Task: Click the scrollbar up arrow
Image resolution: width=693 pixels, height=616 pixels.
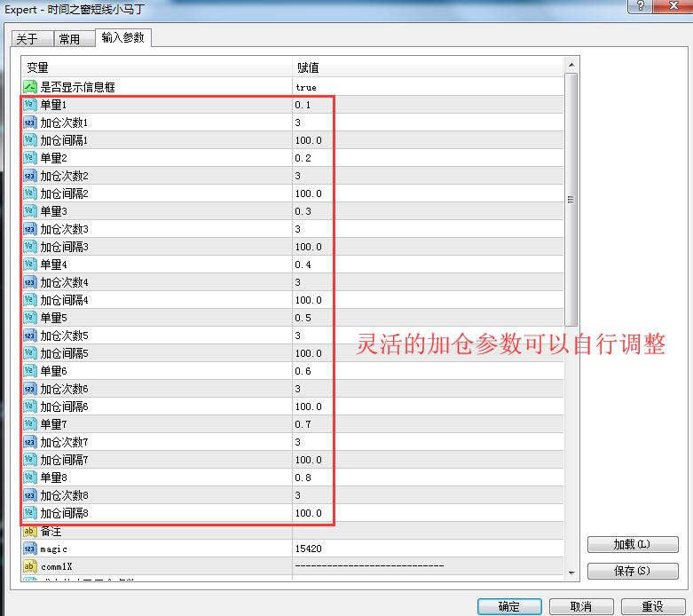Action: (571, 65)
